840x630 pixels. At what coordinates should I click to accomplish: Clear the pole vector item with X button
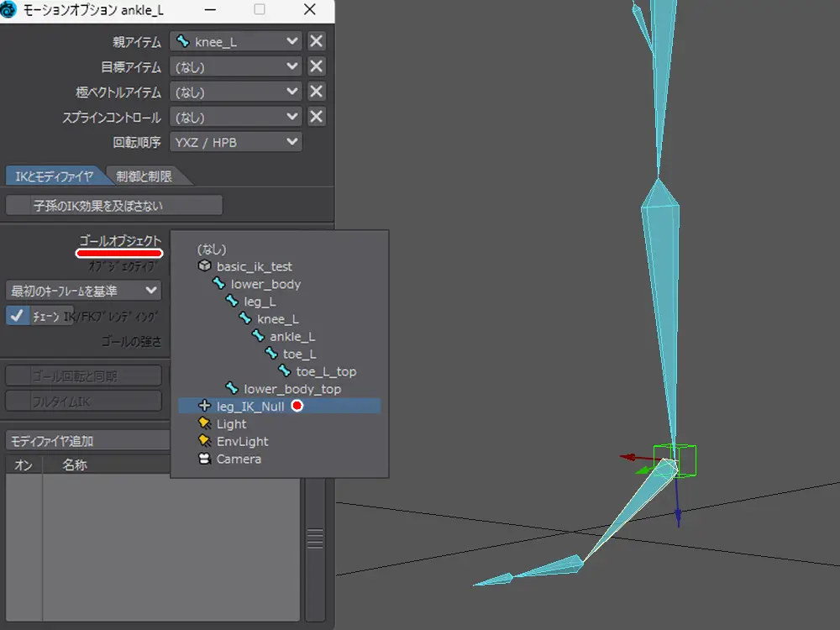pos(317,92)
